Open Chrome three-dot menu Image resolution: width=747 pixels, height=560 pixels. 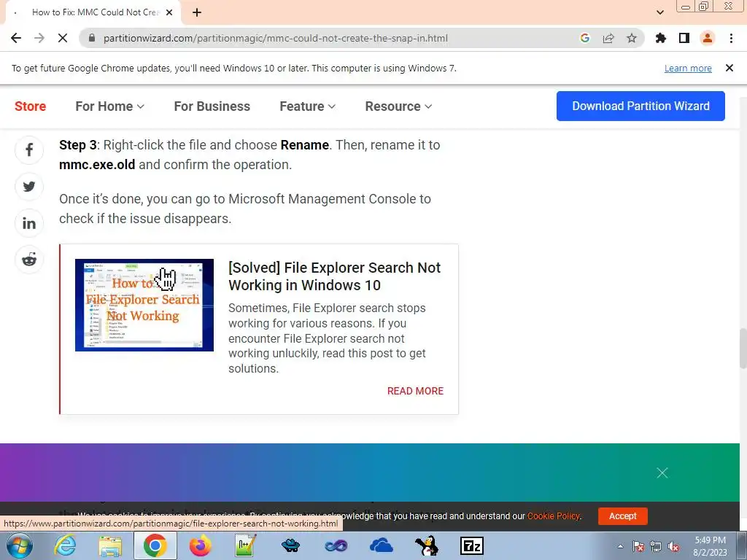click(x=731, y=38)
